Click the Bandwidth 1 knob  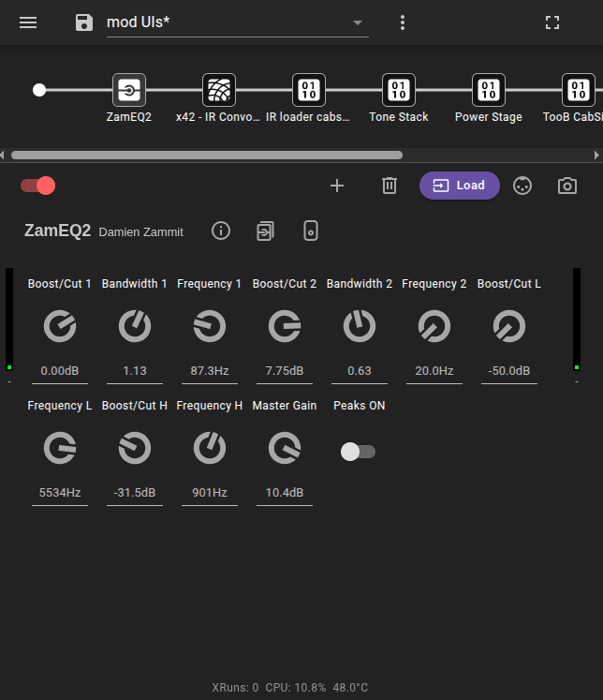point(135,326)
